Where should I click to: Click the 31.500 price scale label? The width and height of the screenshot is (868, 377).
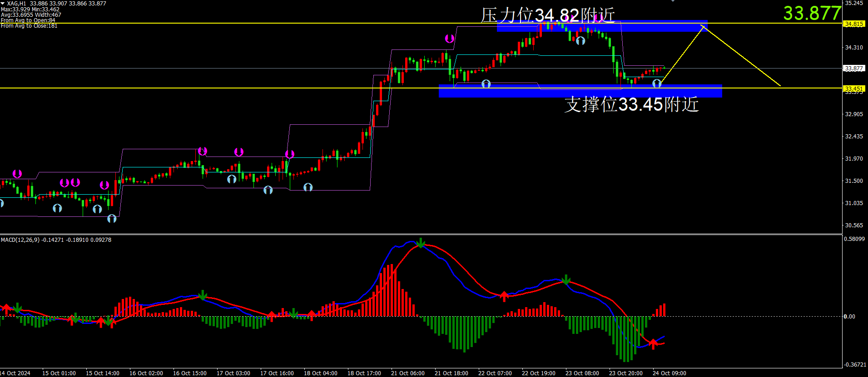coord(854,181)
